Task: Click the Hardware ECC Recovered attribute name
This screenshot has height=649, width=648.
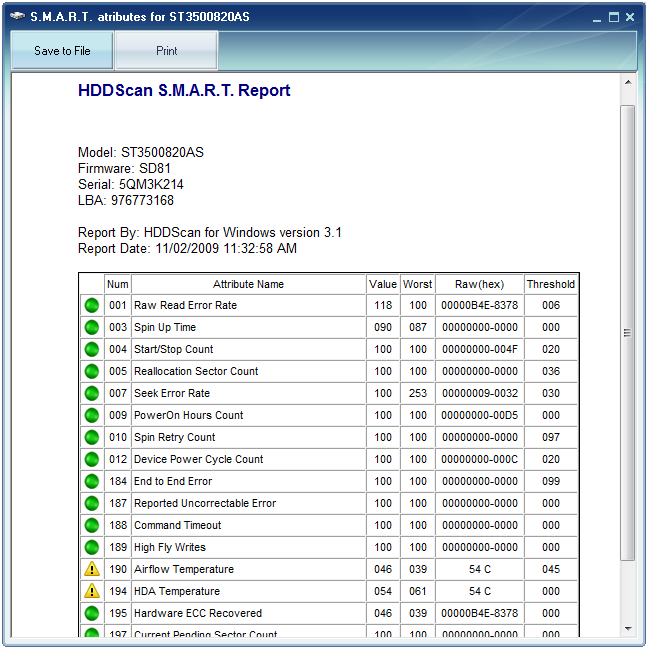Action: 198,613
